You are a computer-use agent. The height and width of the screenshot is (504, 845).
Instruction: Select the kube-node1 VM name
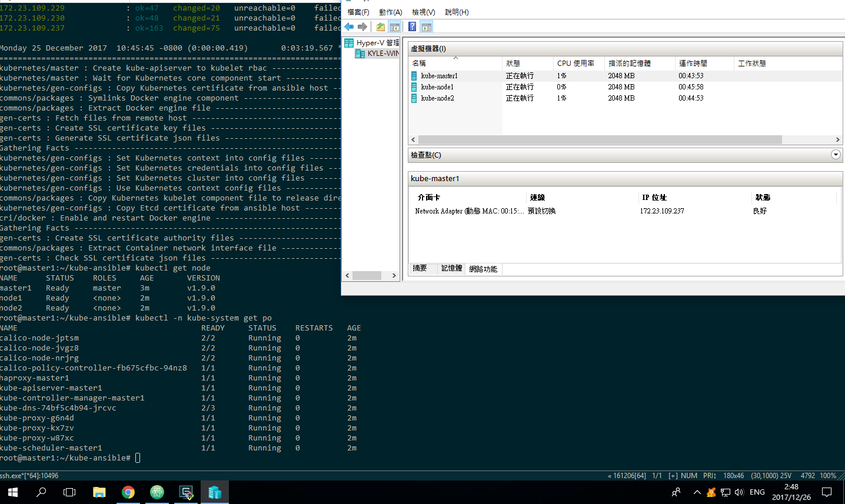tap(437, 87)
